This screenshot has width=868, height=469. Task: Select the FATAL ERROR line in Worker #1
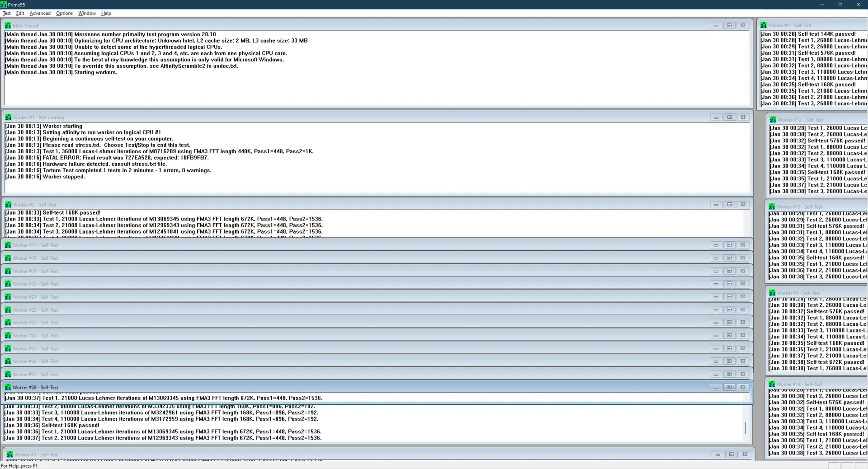coord(107,158)
